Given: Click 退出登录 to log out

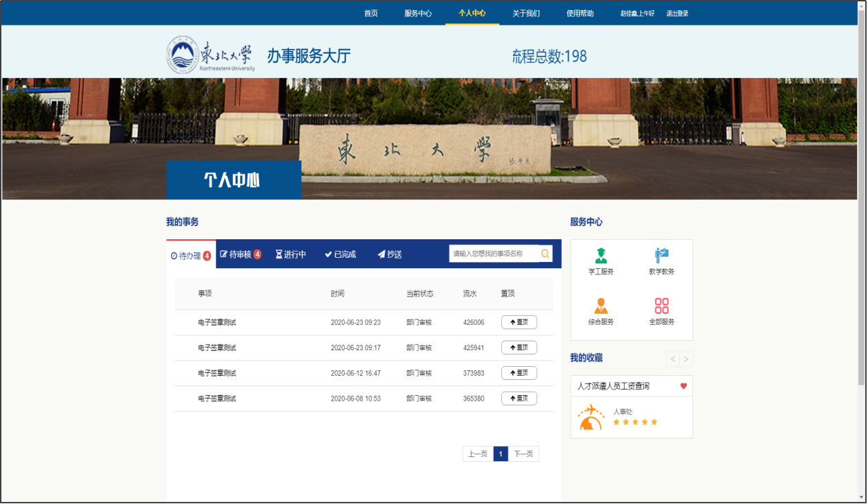Looking at the screenshot, I should (x=677, y=13).
